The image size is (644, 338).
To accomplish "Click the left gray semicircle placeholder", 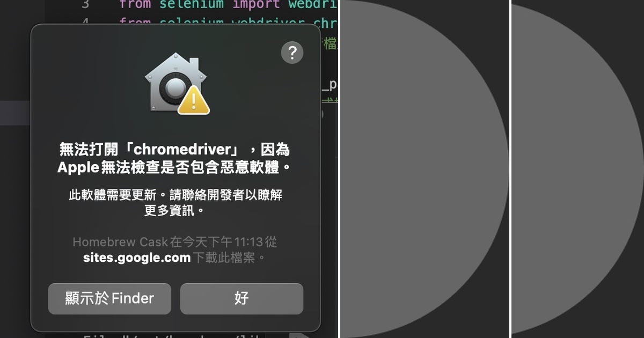I will [x=424, y=169].
